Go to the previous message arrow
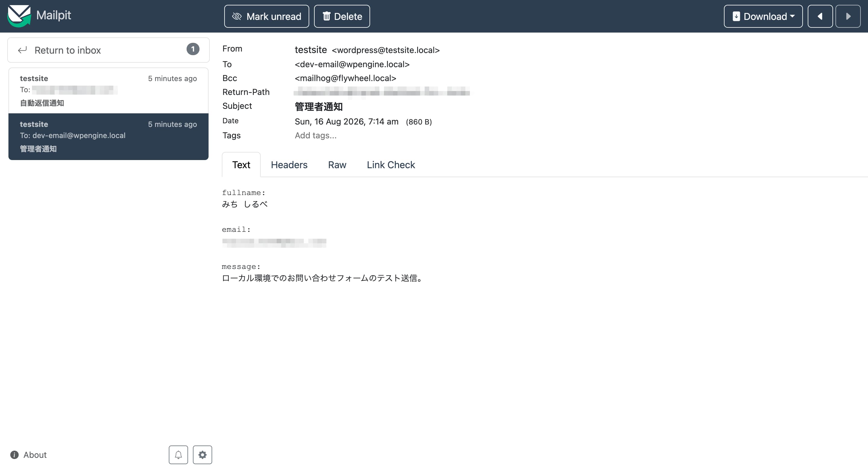 click(x=820, y=16)
